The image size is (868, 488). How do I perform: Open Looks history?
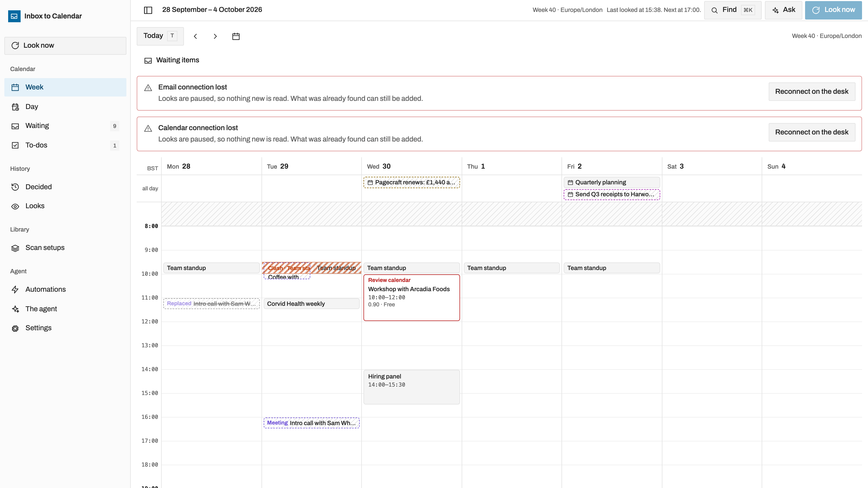click(65, 206)
